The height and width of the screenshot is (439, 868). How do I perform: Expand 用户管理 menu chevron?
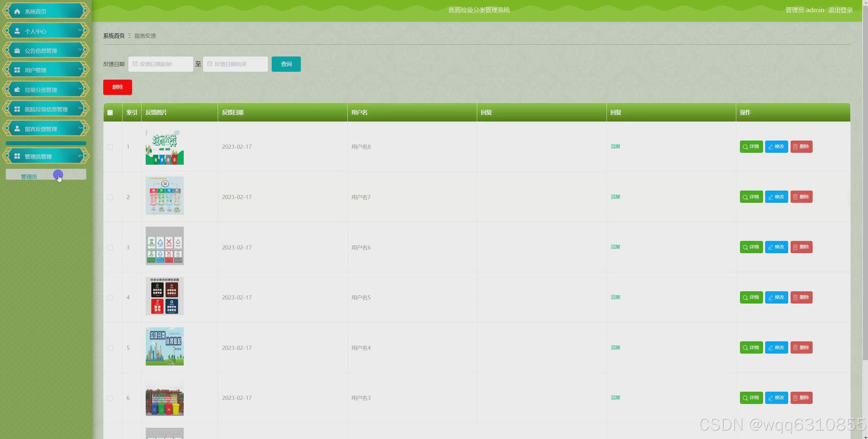[80, 69]
